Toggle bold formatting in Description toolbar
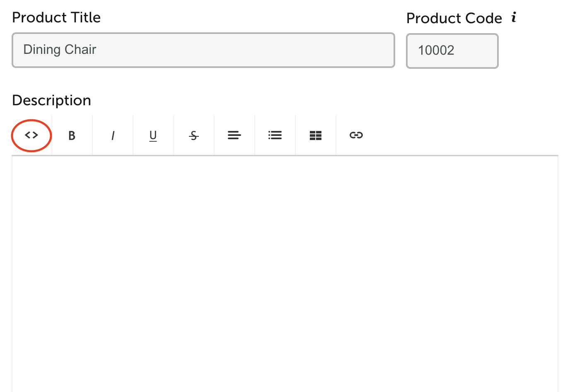Image resolution: width=570 pixels, height=392 pixels. (x=72, y=135)
